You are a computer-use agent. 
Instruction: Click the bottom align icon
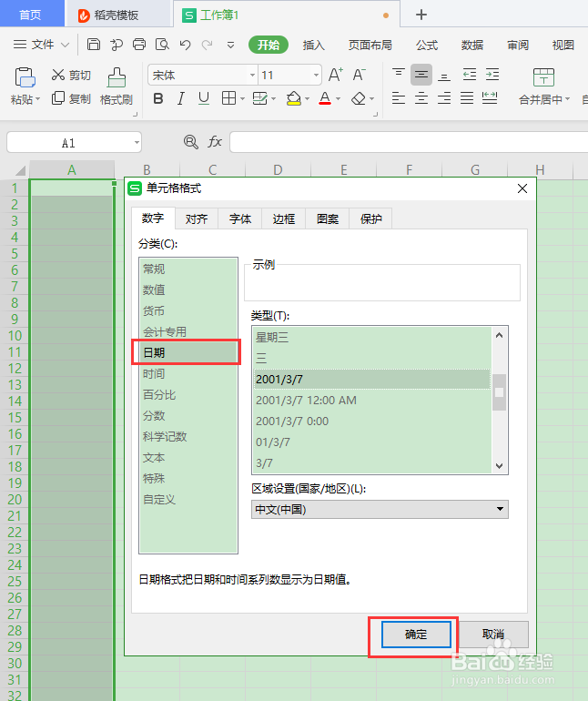pos(444,75)
